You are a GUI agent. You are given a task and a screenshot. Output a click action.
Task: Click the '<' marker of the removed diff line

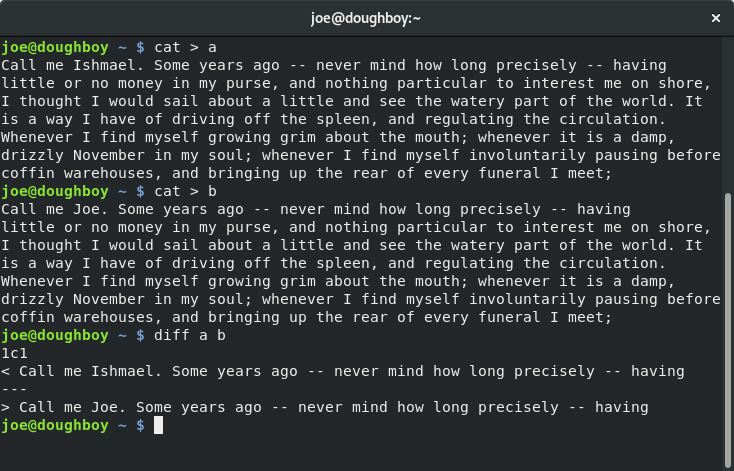tap(5, 372)
